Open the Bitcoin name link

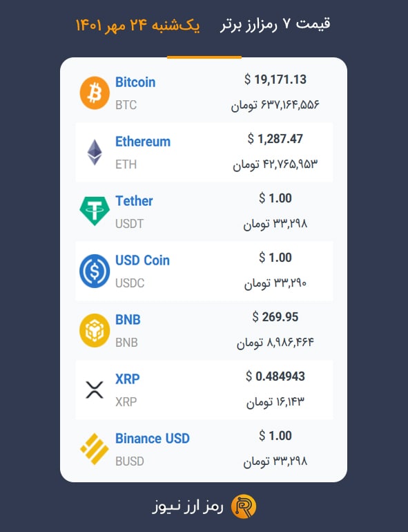(135, 82)
